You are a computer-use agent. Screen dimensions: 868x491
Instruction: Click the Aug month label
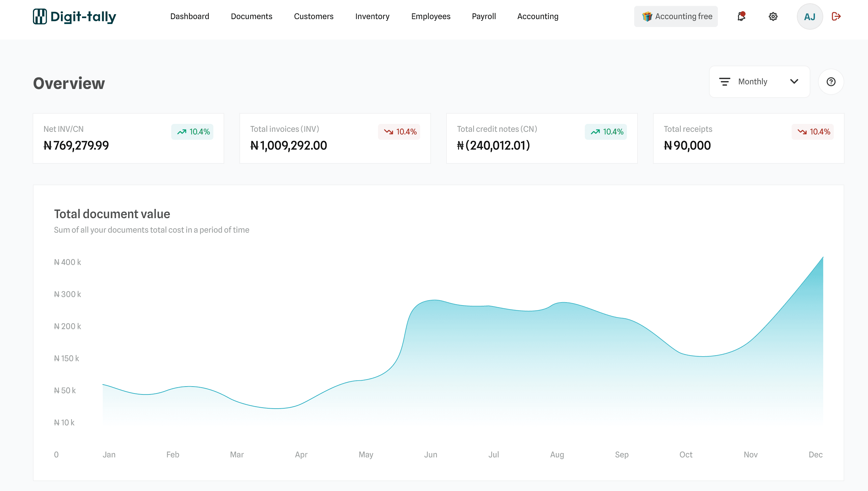[x=556, y=454]
